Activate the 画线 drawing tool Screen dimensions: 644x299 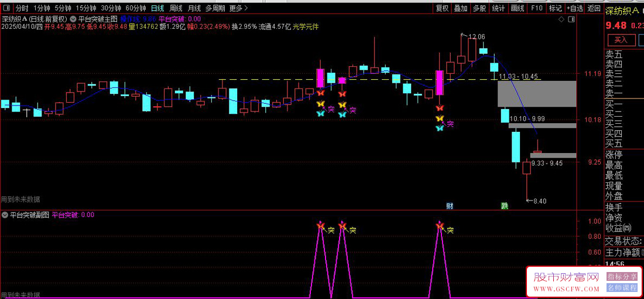click(x=518, y=8)
